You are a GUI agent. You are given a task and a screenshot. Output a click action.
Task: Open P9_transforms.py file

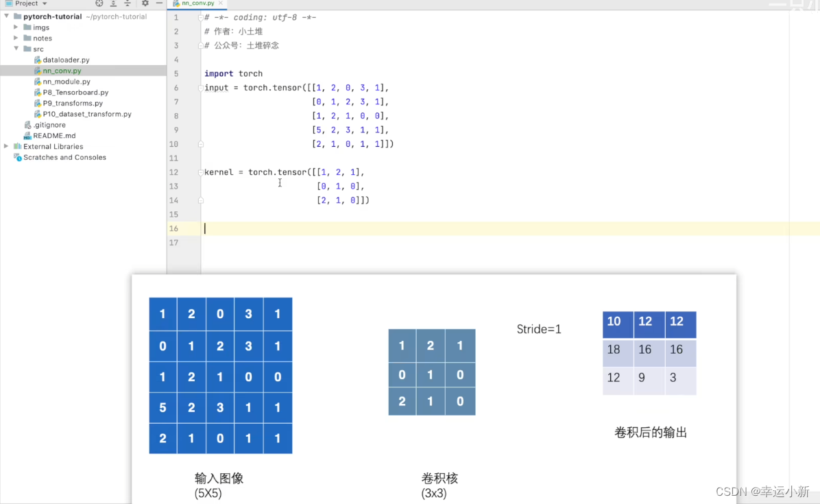pos(73,103)
